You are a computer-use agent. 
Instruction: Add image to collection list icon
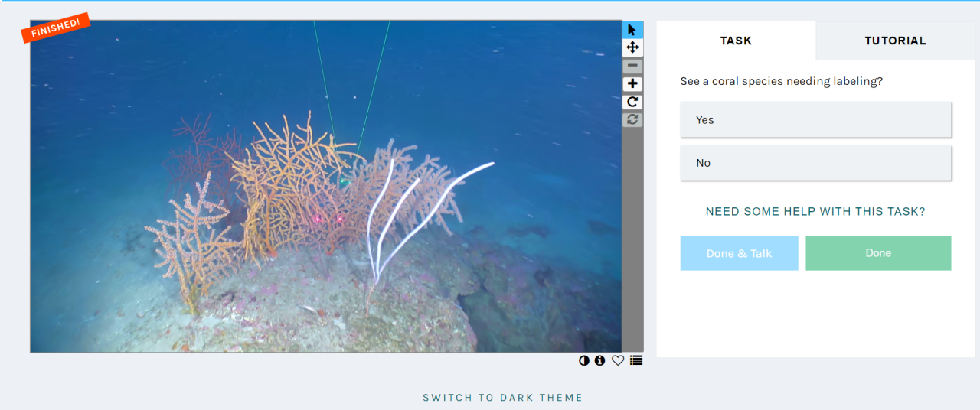(636, 360)
